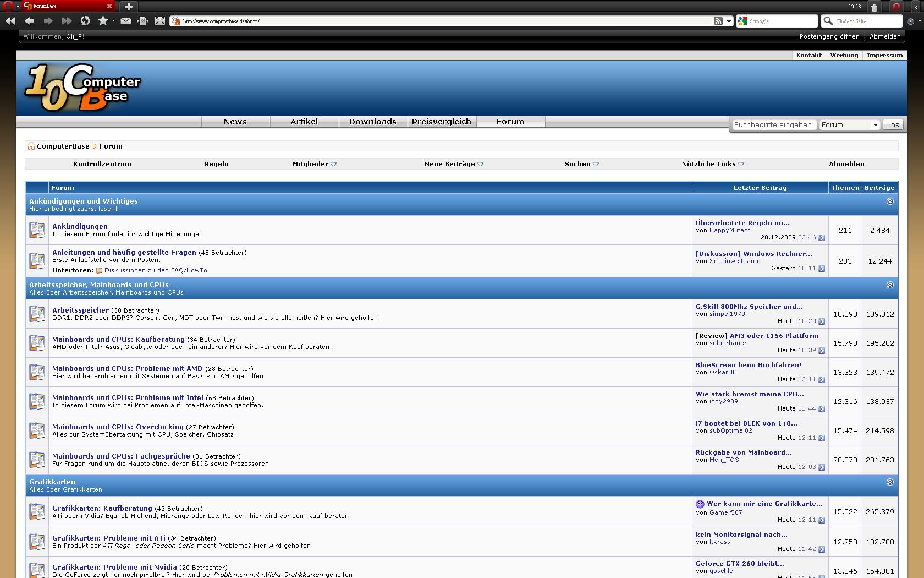Select the ForumBase browser tab
This screenshot has width=924, height=578.
point(68,6)
